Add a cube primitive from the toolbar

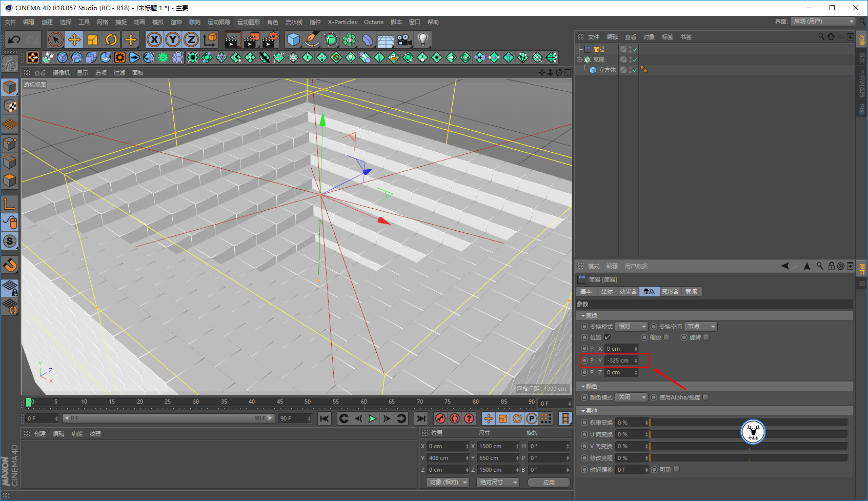pos(293,39)
